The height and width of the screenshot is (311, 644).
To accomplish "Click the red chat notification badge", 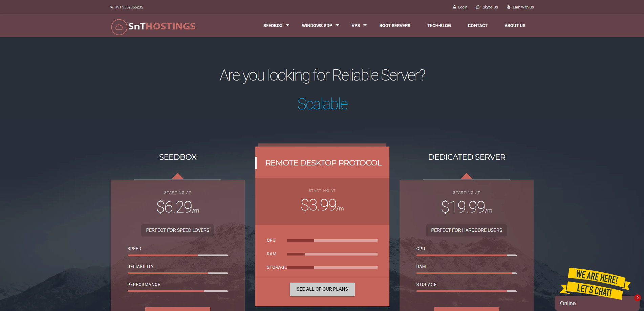I will pyautogui.click(x=638, y=298).
